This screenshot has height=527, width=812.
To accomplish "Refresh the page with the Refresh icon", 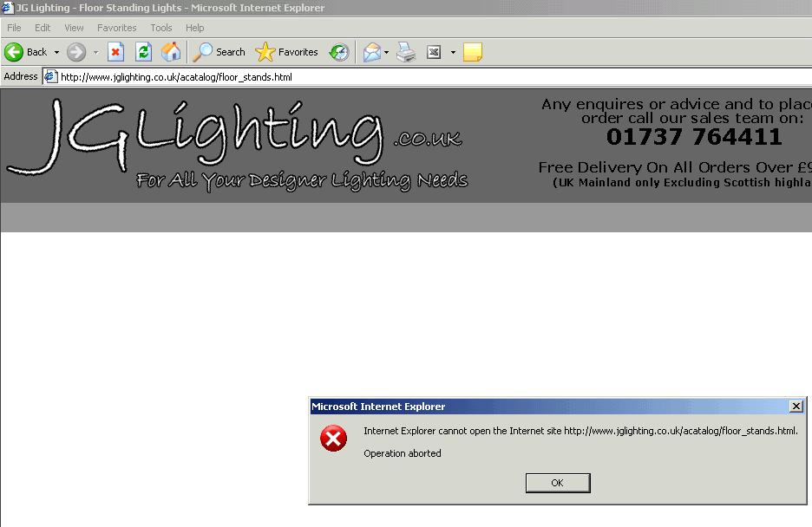I will (x=143, y=52).
